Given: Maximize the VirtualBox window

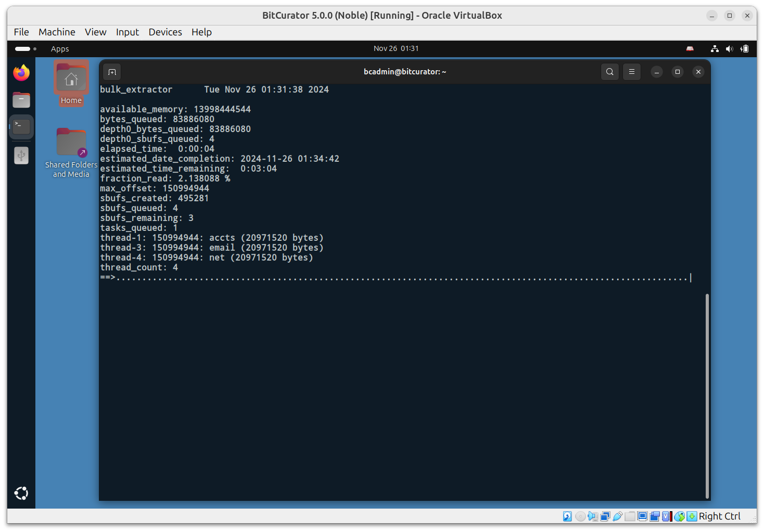Looking at the screenshot, I should 730,16.
